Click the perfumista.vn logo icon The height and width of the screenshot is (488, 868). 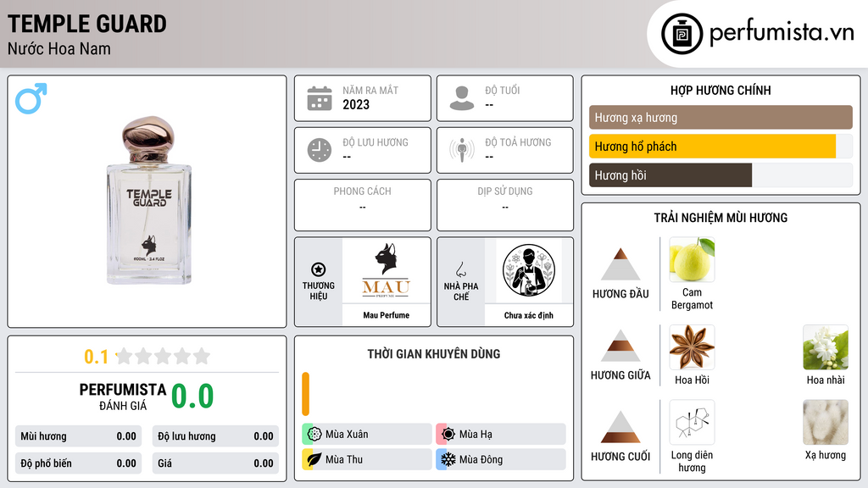pos(682,34)
